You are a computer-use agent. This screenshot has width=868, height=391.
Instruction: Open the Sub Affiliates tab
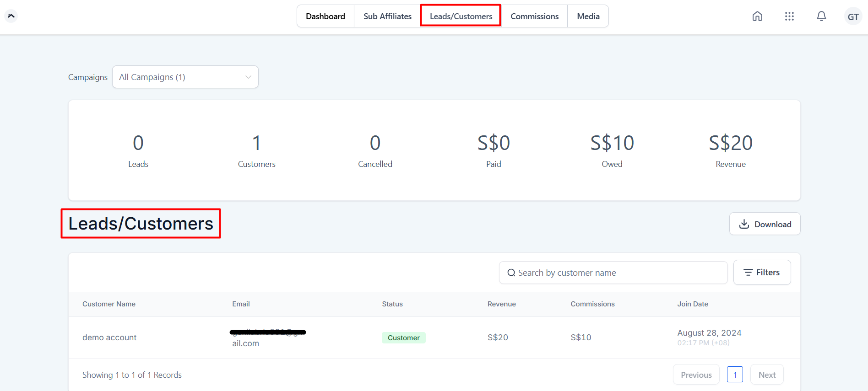pyautogui.click(x=387, y=16)
